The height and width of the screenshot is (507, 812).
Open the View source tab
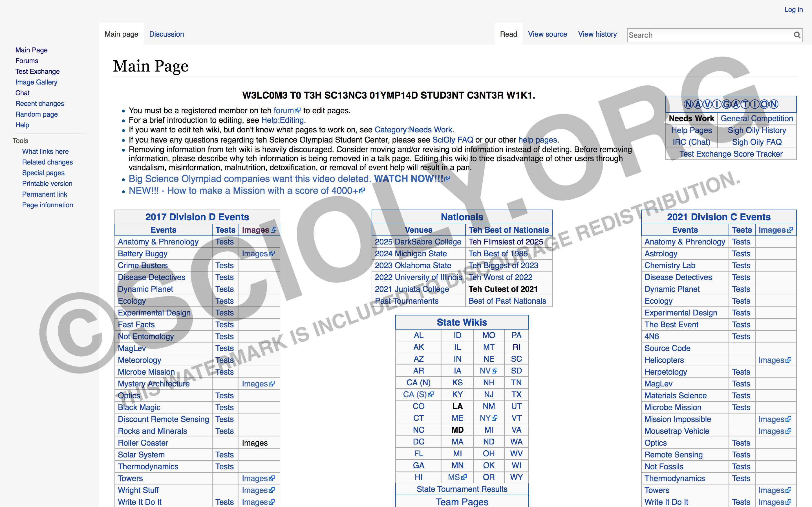pos(547,34)
